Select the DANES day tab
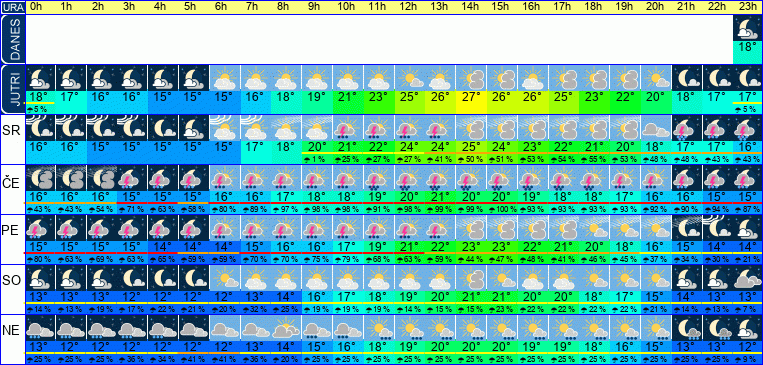 click(12, 39)
